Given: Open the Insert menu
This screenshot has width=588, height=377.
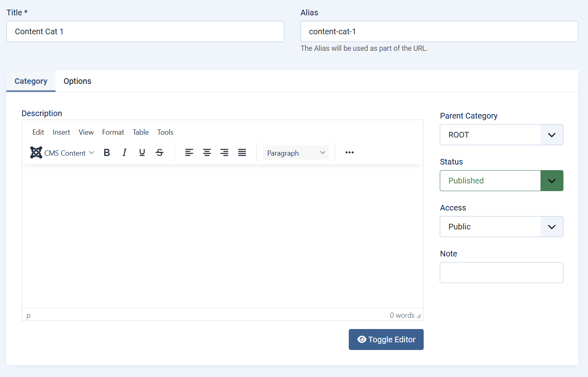Looking at the screenshot, I should [x=61, y=132].
